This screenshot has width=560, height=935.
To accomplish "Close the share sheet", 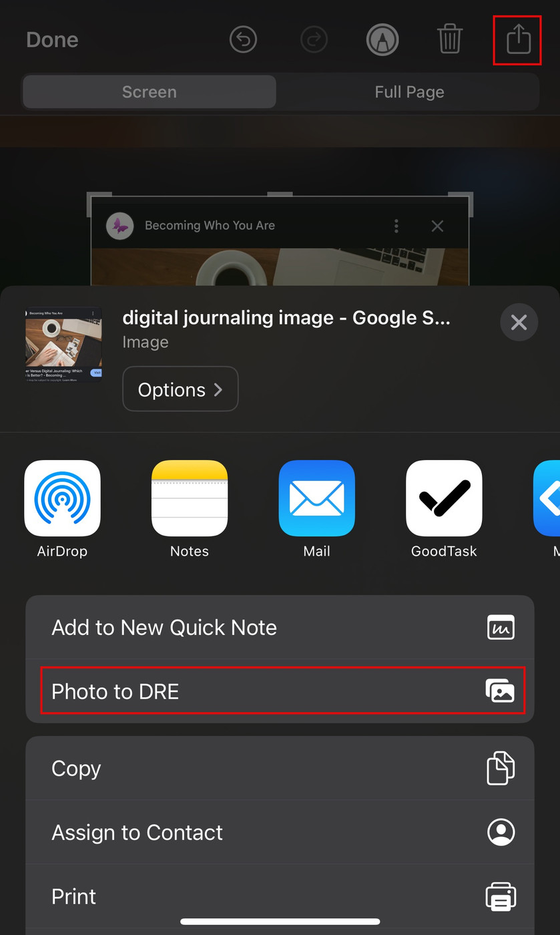I will click(519, 323).
